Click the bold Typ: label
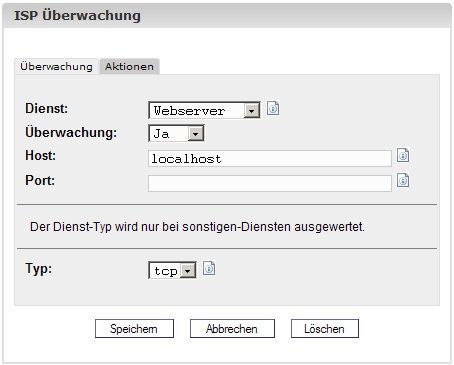The height and width of the screenshot is (365, 454). click(39, 268)
